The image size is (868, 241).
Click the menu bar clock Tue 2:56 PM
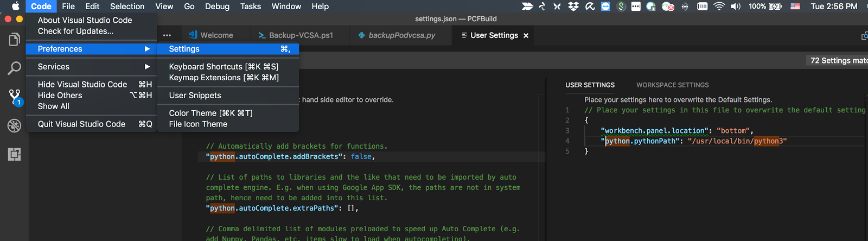click(834, 7)
